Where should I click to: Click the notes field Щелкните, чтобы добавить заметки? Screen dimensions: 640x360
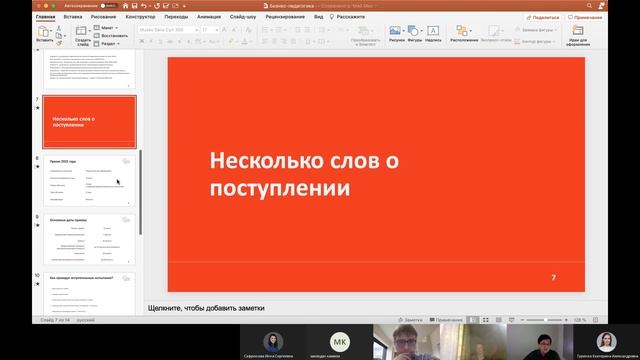206,308
